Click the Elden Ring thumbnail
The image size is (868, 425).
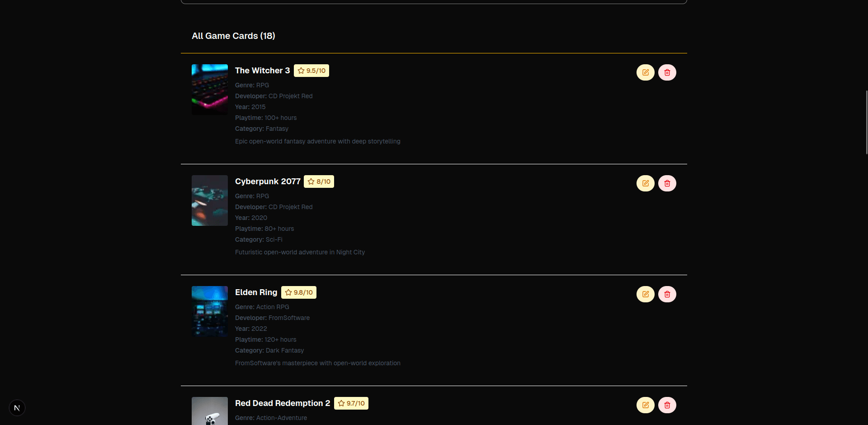point(209,311)
